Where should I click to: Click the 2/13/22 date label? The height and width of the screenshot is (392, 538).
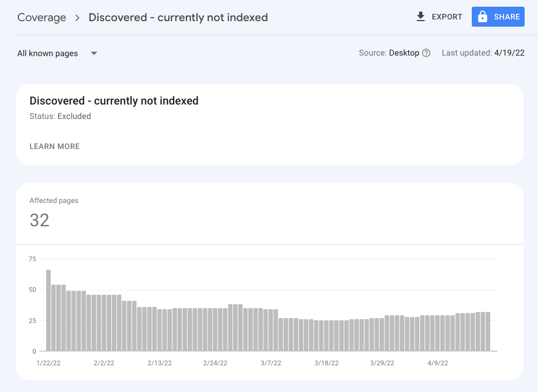coord(160,363)
